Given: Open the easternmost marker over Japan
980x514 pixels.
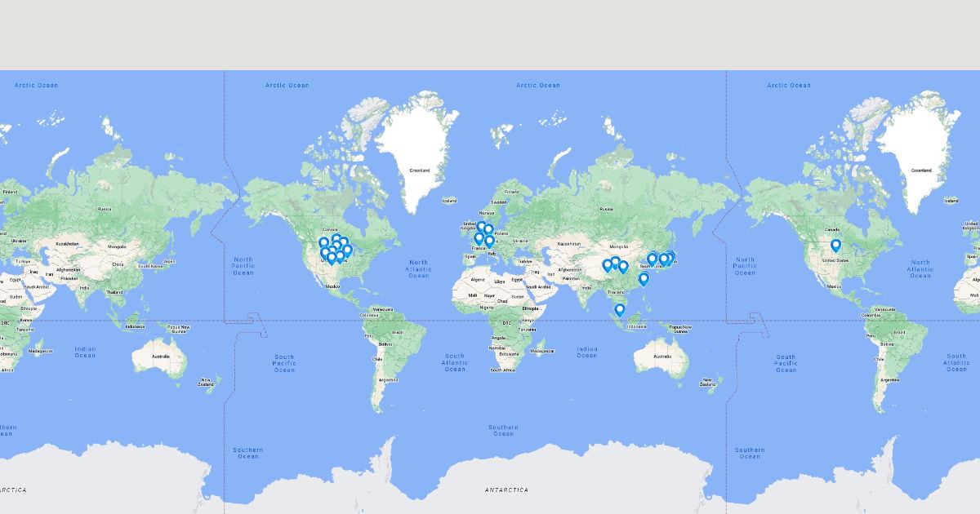Looking at the screenshot, I should [670, 256].
